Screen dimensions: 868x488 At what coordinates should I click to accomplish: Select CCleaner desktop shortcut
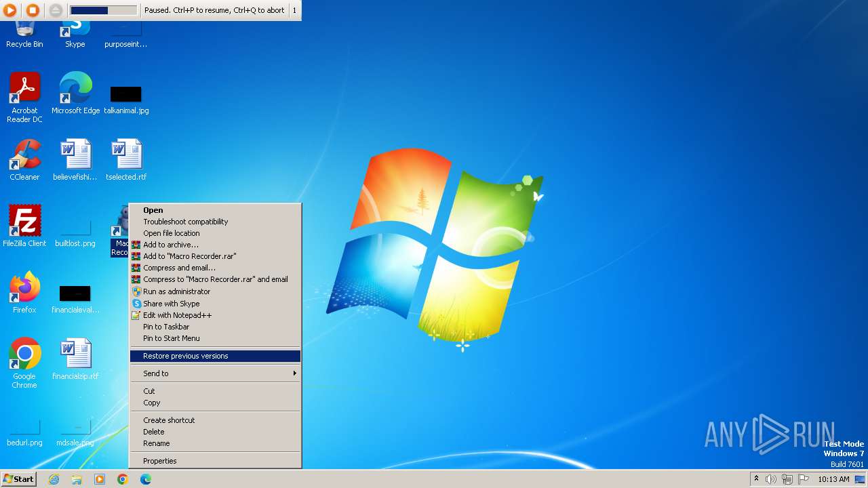[x=24, y=160]
